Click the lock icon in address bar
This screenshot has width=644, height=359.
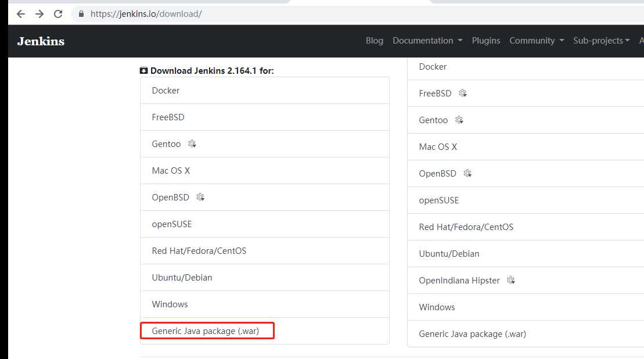[81, 14]
